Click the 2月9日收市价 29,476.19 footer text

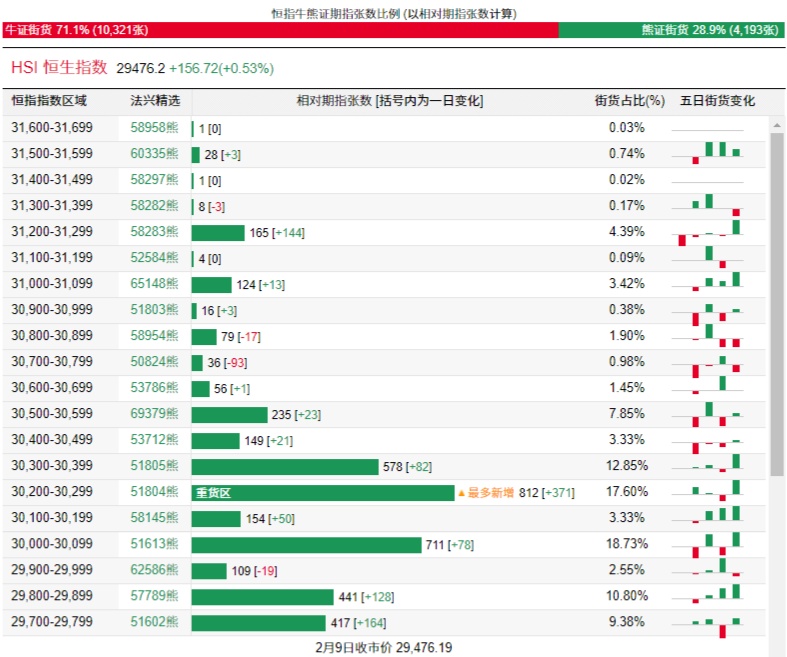click(x=384, y=648)
